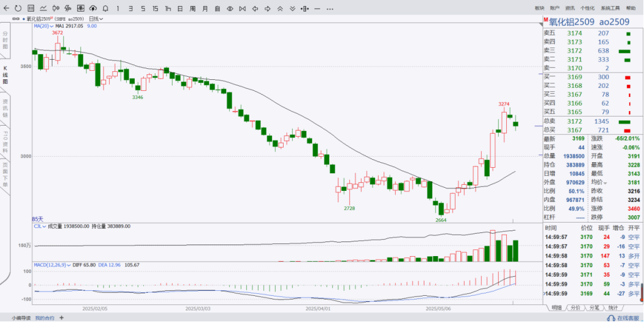Image resolution: width=644 pixels, height=322 pixels.
Task: Click the cloud upload toolbar icon
Action: pos(92,9)
